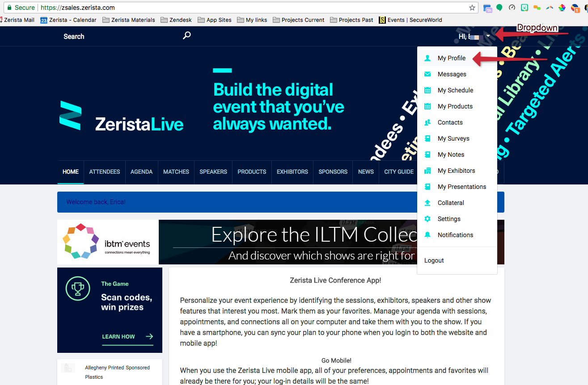Open My Presentations menu entry
The height and width of the screenshot is (385, 588).
tap(457, 187)
